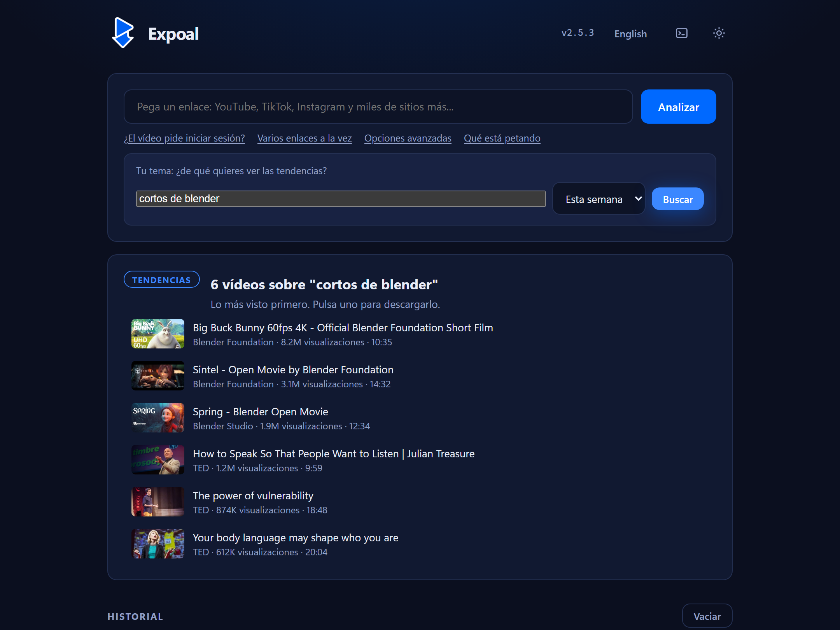The image size is (840, 630).
Task: Toggle light theme with the sun icon
Action: point(719,33)
